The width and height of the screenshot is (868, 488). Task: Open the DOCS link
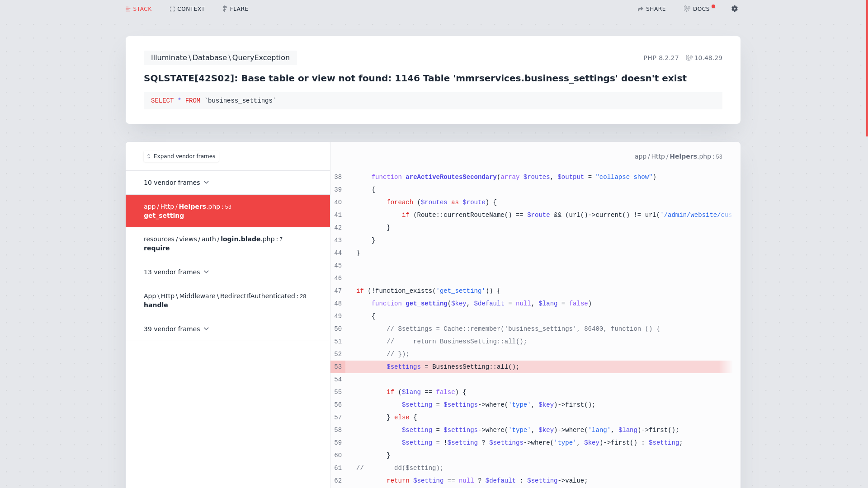point(697,9)
